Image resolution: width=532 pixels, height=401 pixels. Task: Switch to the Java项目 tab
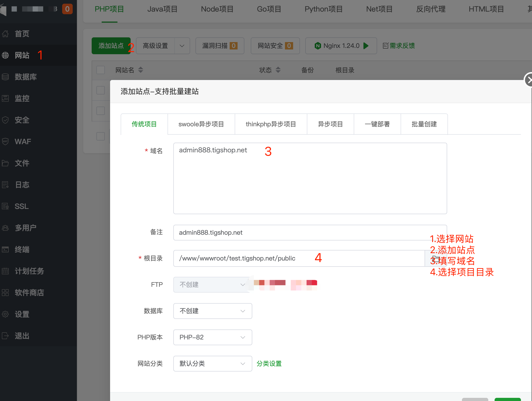(162, 9)
